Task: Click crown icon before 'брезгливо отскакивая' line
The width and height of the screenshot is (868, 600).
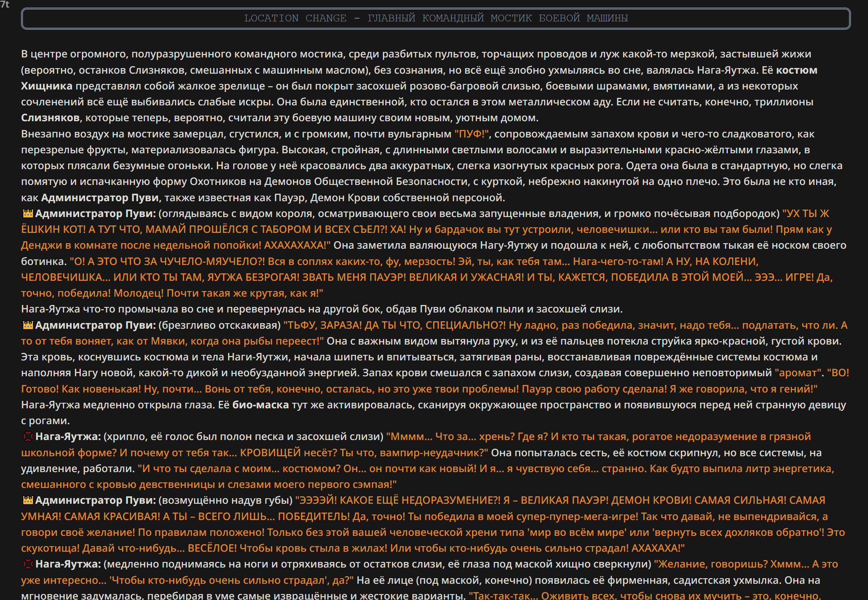Action: (x=28, y=326)
